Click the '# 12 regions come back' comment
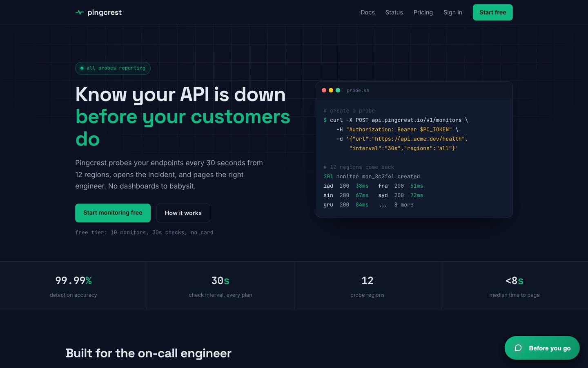Image resolution: width=588 pixels, height=368 pixels. coord(359,167)
